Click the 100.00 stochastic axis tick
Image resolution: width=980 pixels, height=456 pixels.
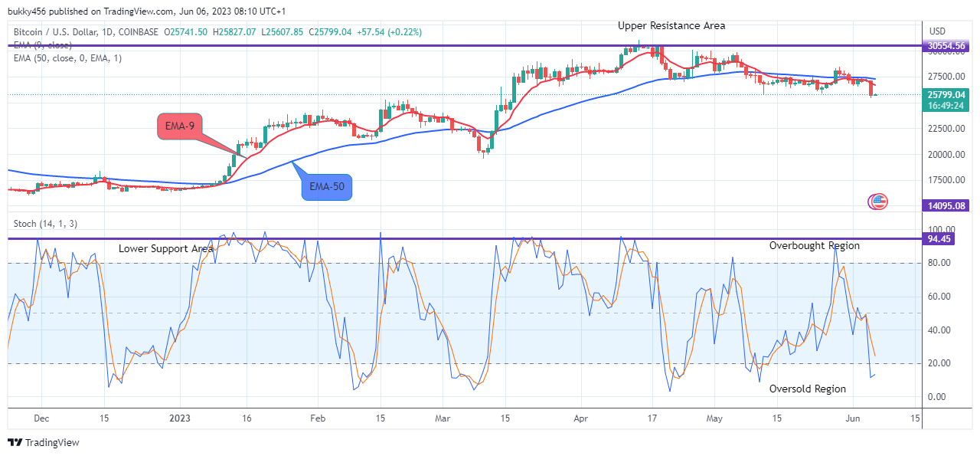(940, 229)
